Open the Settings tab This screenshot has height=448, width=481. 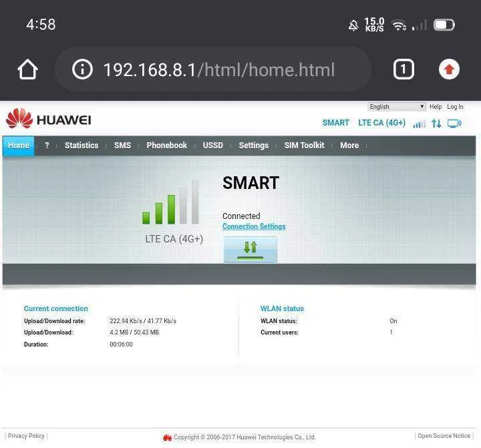(x=253, y=146)
